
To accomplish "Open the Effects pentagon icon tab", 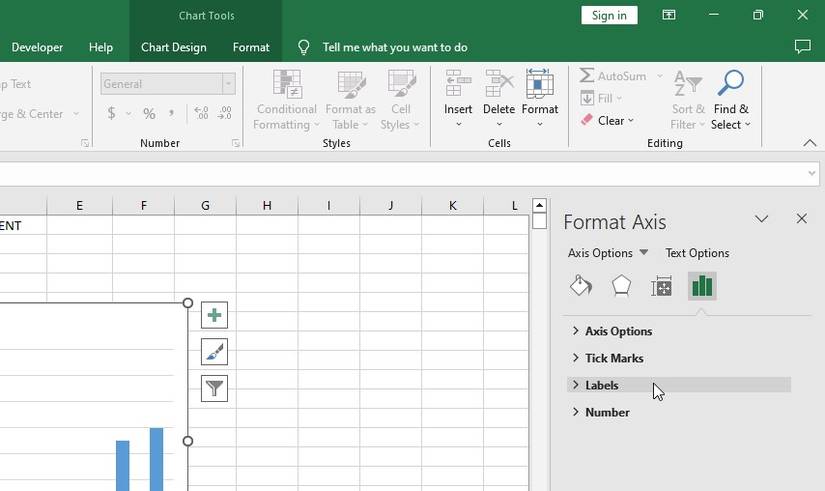I will click(621, 286).
